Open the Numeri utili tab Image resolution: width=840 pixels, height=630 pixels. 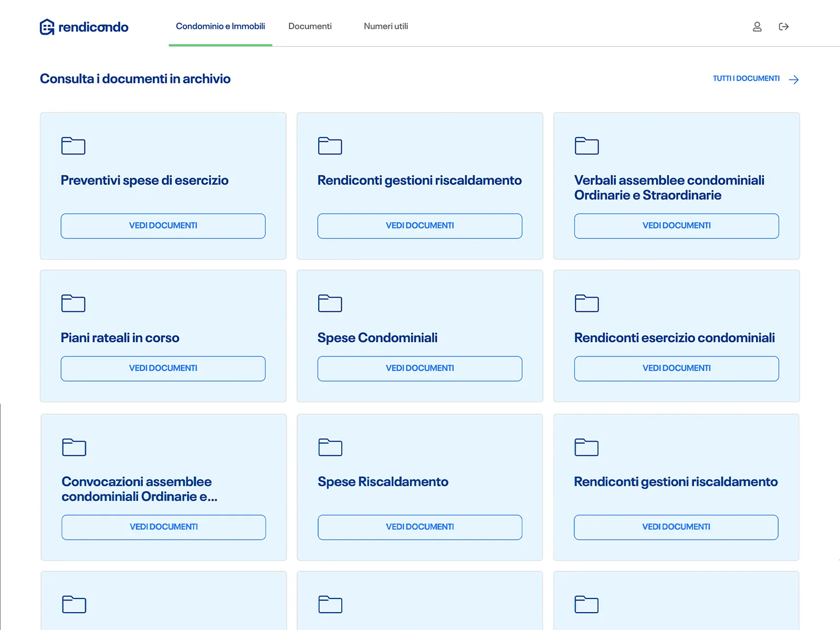[x=386, y=26]
